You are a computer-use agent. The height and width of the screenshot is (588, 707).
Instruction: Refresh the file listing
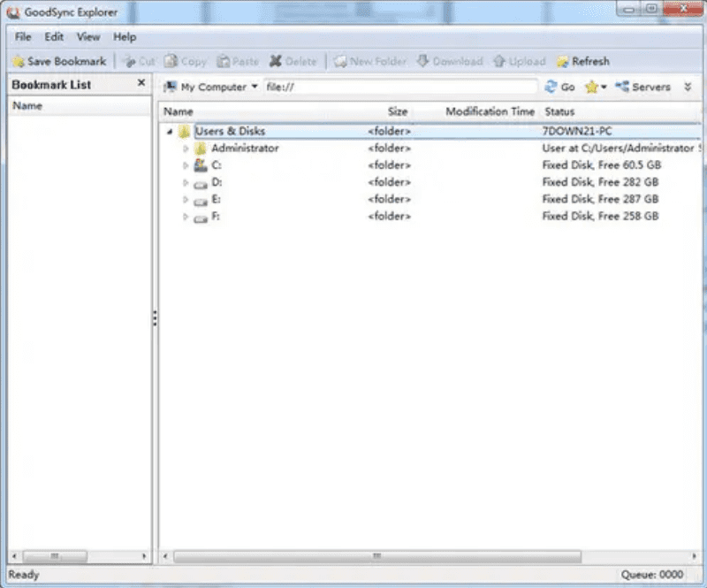[x=583, y=61]
